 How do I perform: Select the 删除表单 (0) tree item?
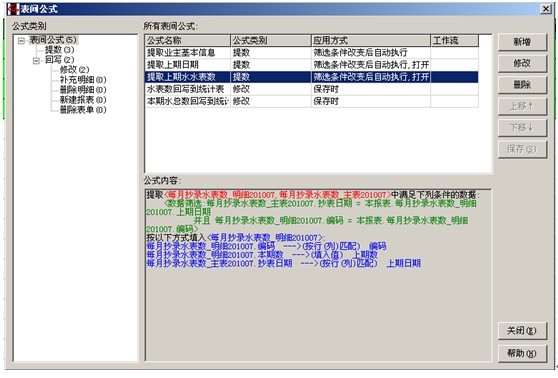(x=83, y=110)
